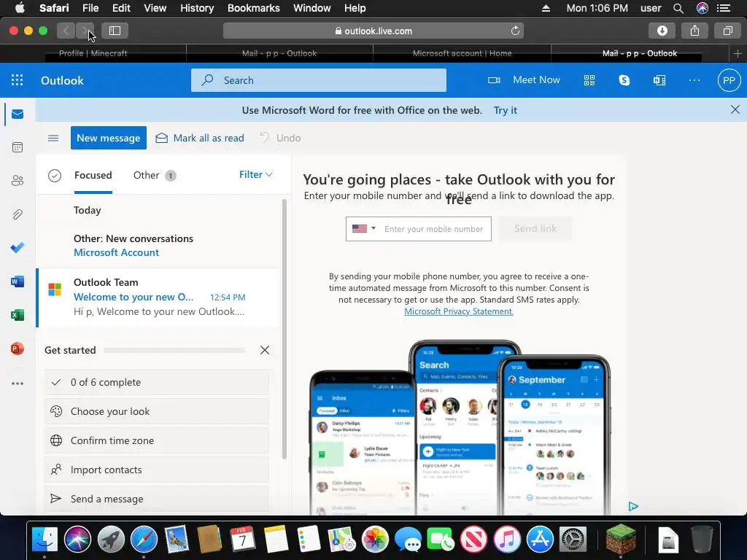Screen dimensions: 747x560
Task: Open the Filter dropdown
Action: [256, 175]
